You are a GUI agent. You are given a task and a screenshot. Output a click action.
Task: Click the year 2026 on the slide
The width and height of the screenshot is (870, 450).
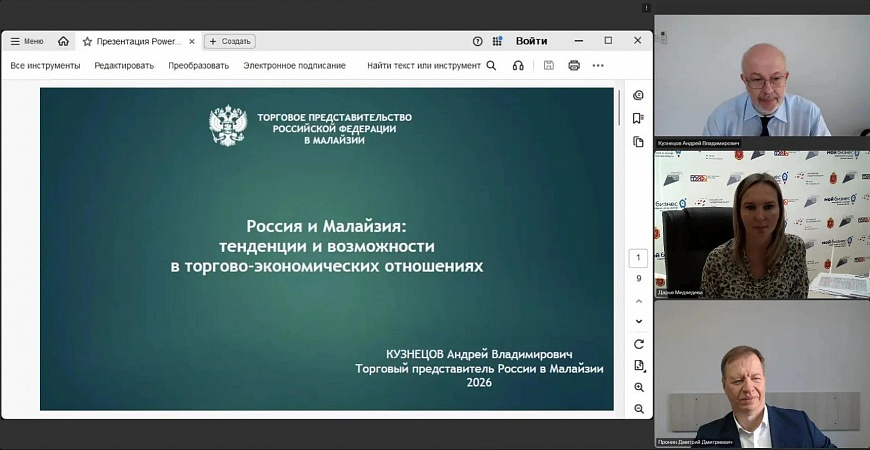(479, 382)
